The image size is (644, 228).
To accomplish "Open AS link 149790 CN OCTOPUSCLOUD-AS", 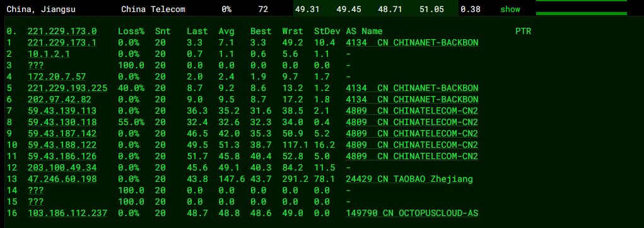I will click(412, 213).
